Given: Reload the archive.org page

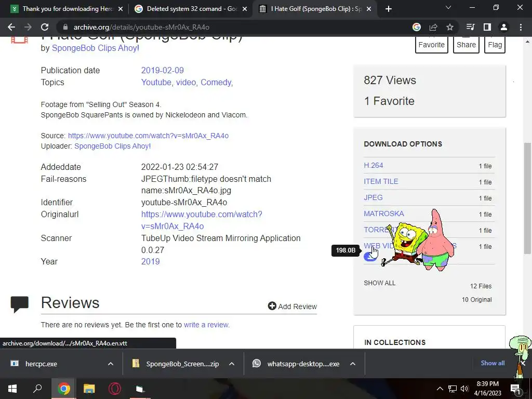Looking at the screenshot, I should point(45,27).
